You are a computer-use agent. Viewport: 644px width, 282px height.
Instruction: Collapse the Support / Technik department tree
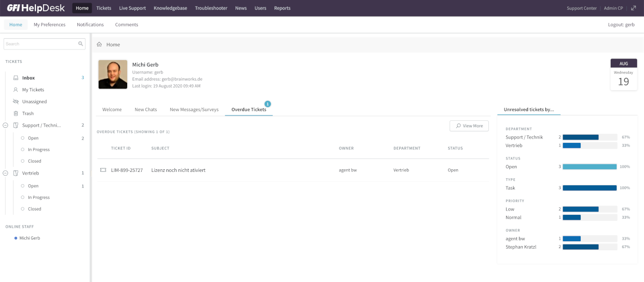(x=5, y=125)
